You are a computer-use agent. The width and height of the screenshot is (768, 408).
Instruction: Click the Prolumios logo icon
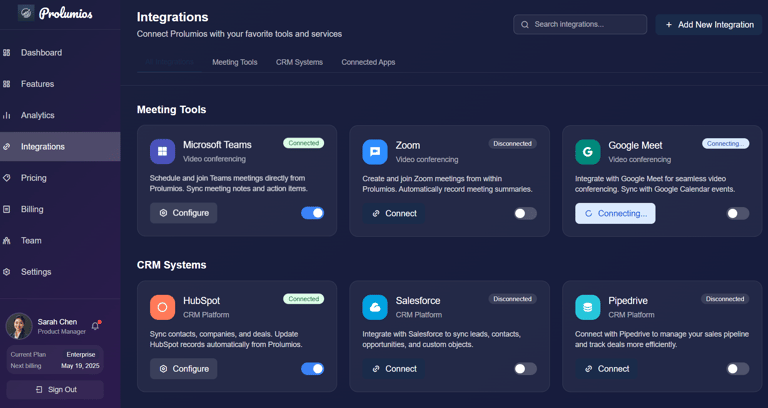point(26,13)
